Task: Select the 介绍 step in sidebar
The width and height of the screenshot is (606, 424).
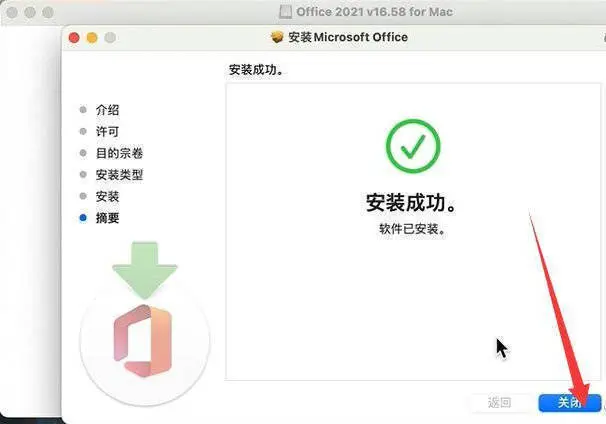Action: point(107,110)
